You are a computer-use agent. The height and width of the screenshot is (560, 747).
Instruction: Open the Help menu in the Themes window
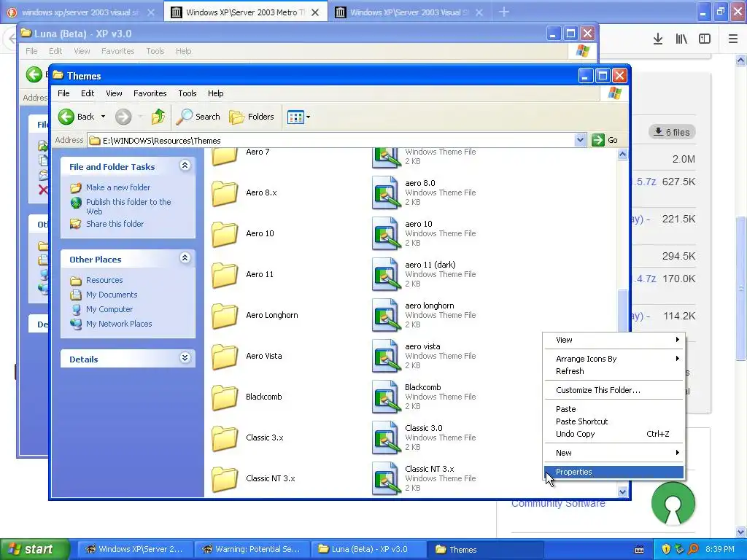[x=215, y=93]
